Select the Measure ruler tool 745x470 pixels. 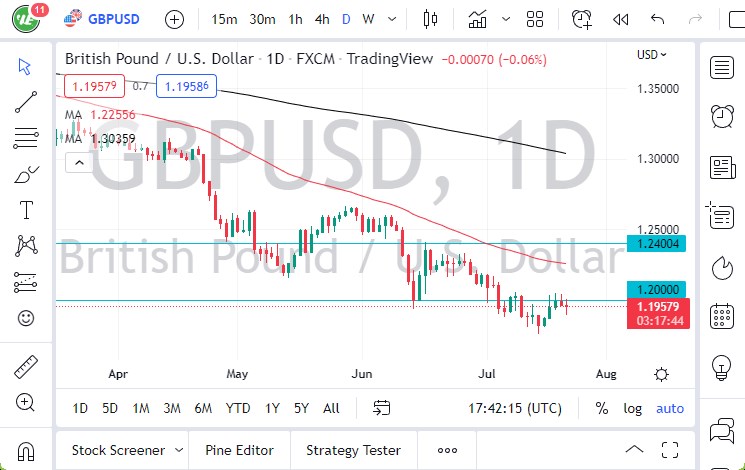tap(26, 366)
